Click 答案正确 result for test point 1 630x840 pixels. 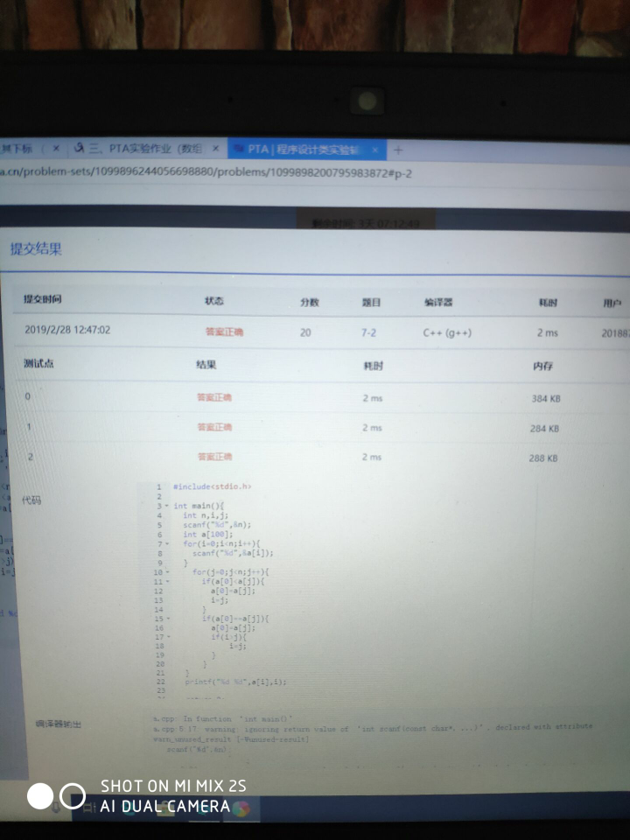214,427
